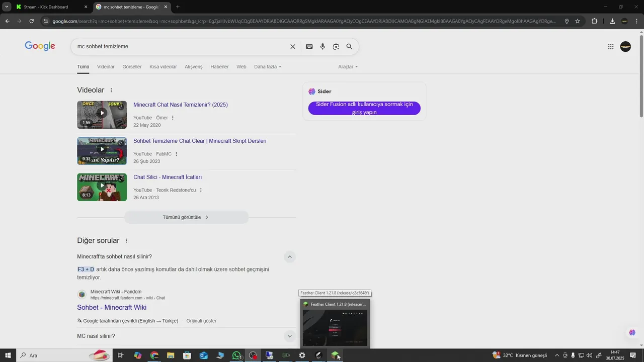This screenshot has height=362, width=644.
Task: Play the 8:13 Minecraft video thumbnail
Action: pyautogui.click(x=102, y=187)
